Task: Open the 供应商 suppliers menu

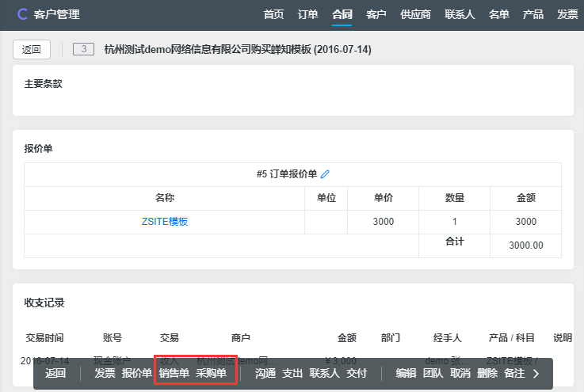Action: (x=416, y=14)
